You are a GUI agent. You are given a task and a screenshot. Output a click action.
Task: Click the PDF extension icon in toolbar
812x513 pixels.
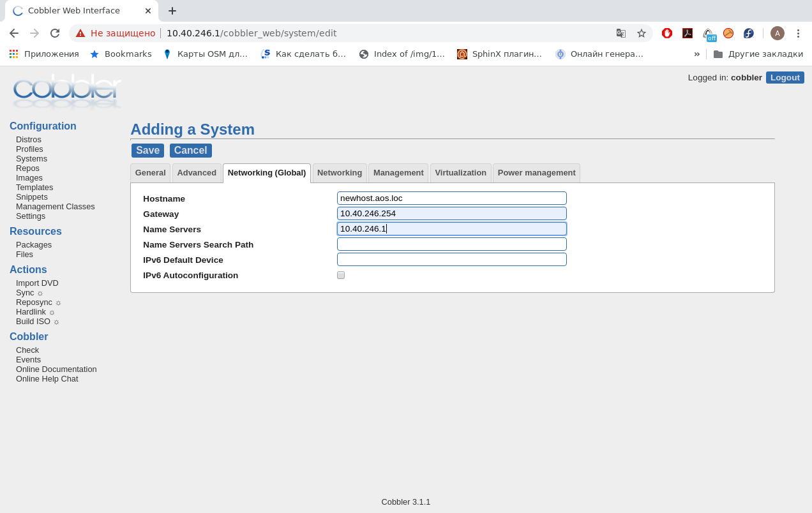pyautogui.click(x=688, y=33)
